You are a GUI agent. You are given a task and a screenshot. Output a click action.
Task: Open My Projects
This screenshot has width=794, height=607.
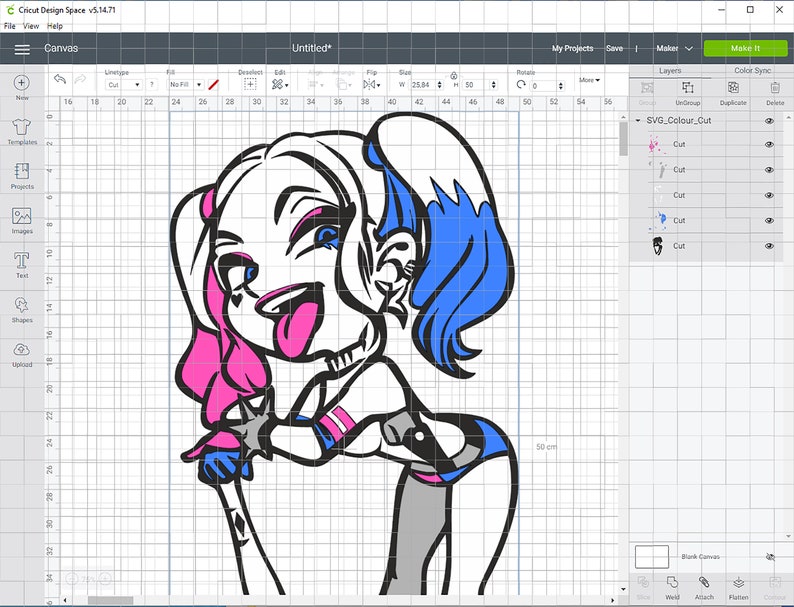click(572, 48)
